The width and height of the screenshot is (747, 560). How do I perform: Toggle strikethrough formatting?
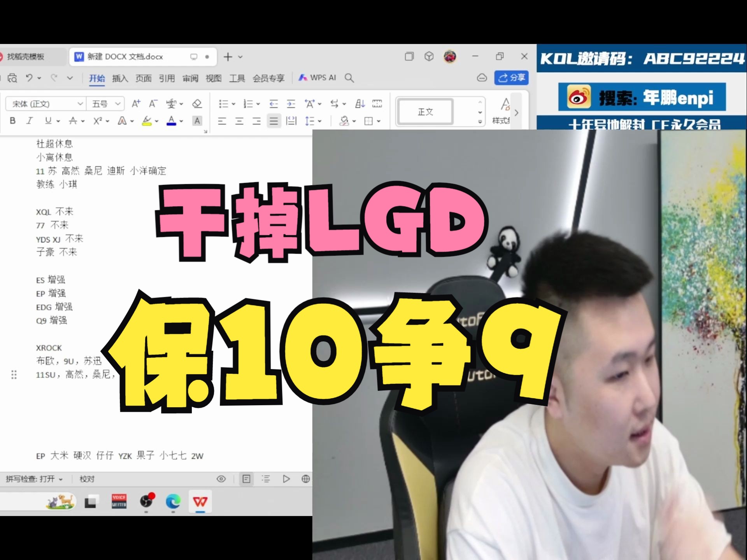click(x=73, y=121)
